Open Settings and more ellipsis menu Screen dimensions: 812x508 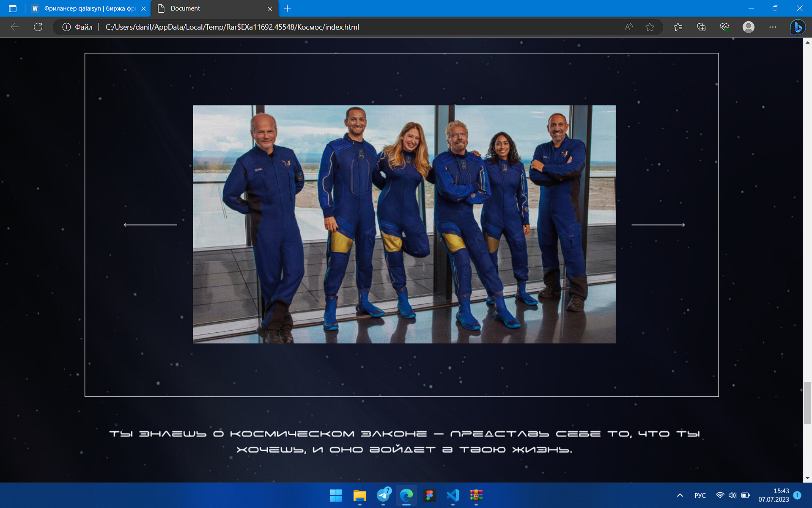tap(773, 27)
